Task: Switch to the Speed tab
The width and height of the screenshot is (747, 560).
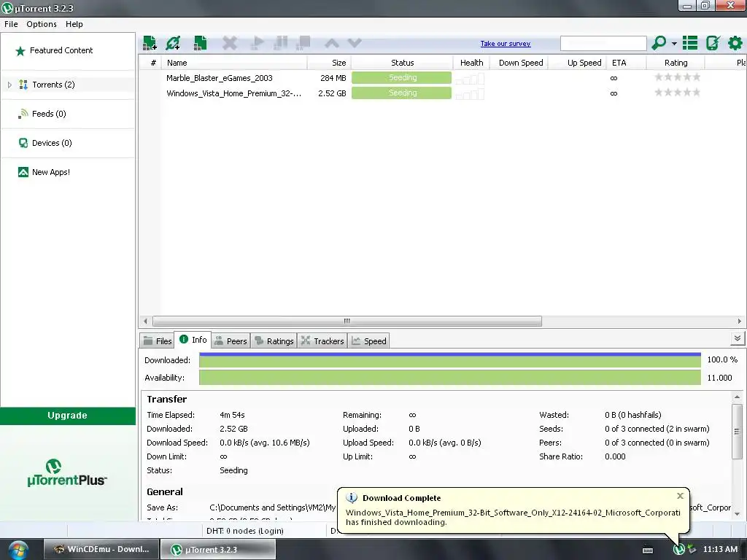Action: pos(368,341)
